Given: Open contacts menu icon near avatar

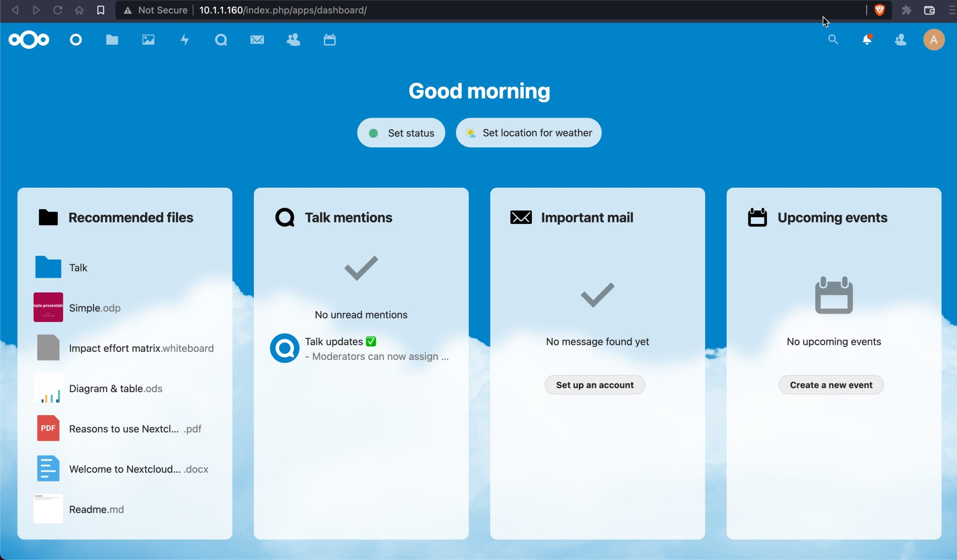Looking at the screenshot, I should pos(901,40).
